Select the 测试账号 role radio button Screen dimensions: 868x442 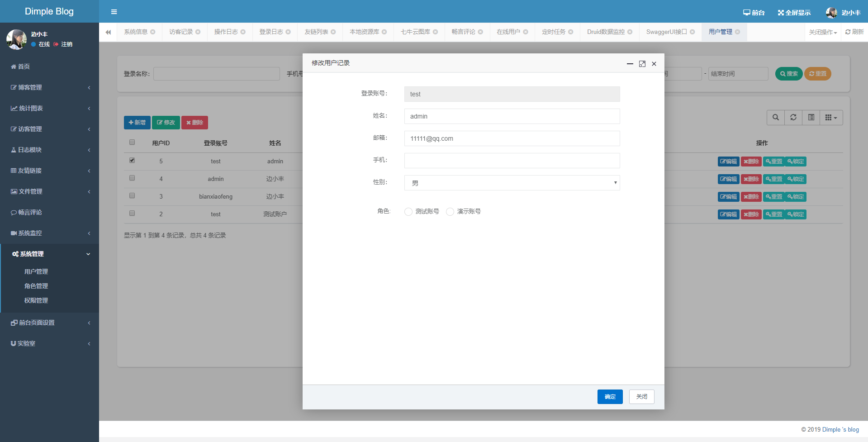click(408, 212)
